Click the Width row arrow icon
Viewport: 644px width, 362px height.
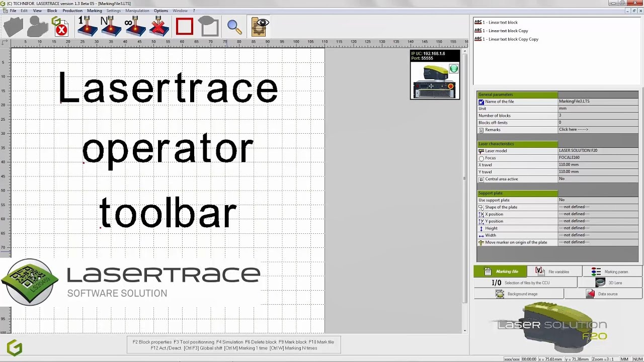481,235
